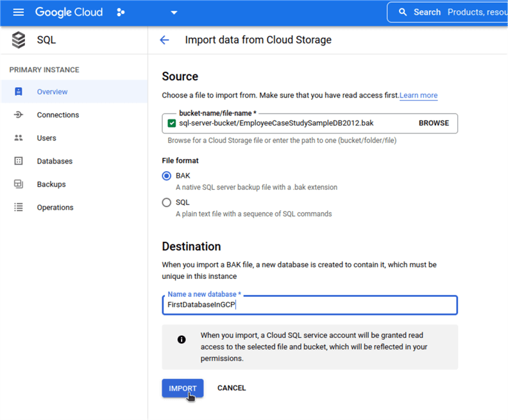Open the Learn more link

click(x=418, y=96)
